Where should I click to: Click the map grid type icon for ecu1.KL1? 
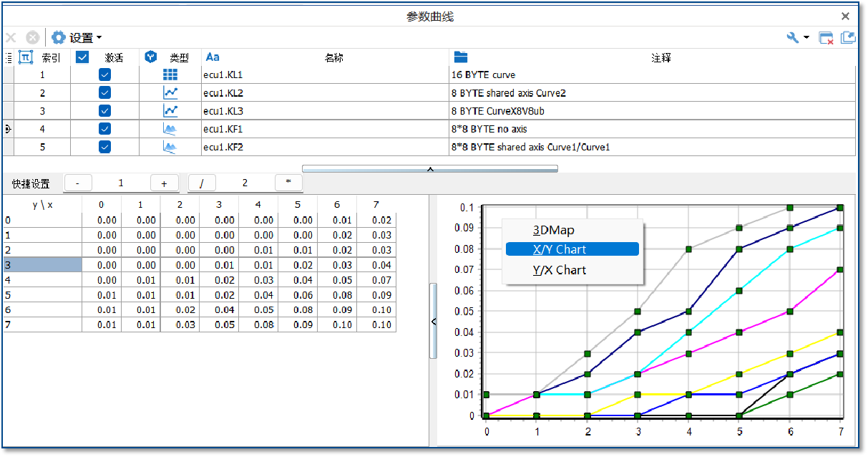pyautogui.click(x=170, y=74)
